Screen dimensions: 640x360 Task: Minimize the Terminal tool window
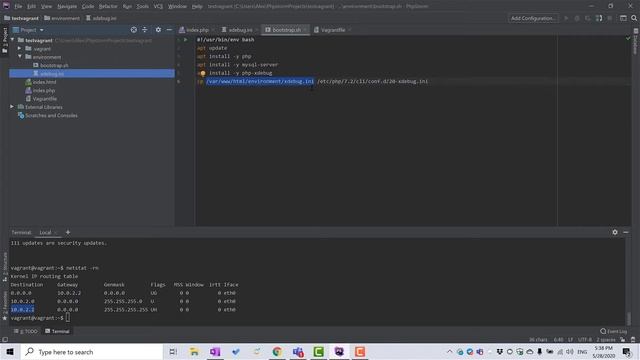tap(626, 232)
